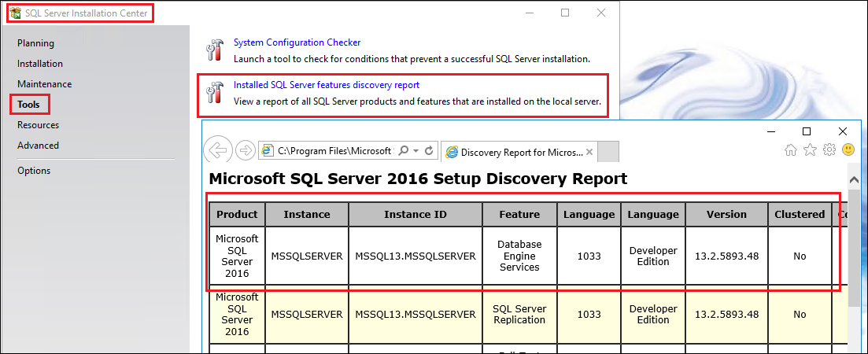Select the SQL Server Replication cell
Viewport: 868px width, 354px height.
(519, 314)
